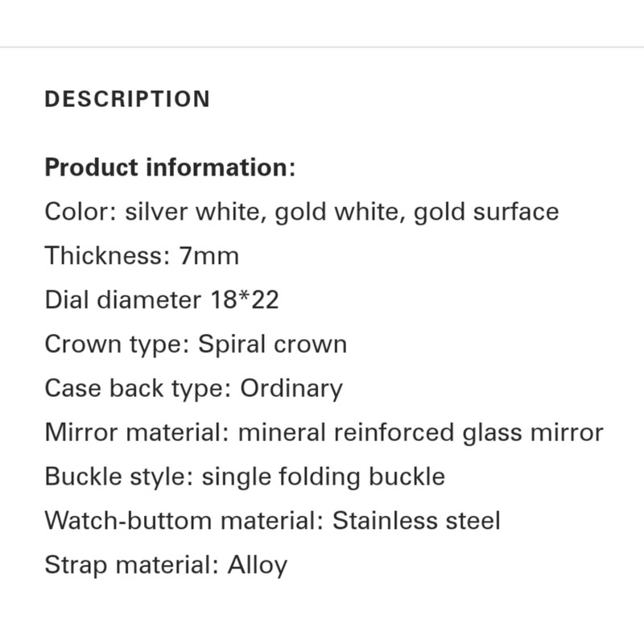This screenshot has width=644, height=644.
Task: Select the Color options text line
Action: tap(301, 213)
